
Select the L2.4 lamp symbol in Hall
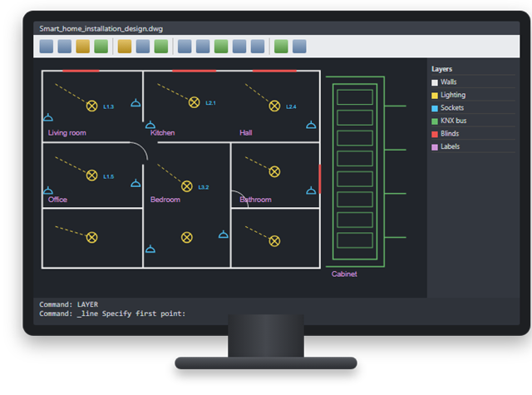click(x=274, y=106)
